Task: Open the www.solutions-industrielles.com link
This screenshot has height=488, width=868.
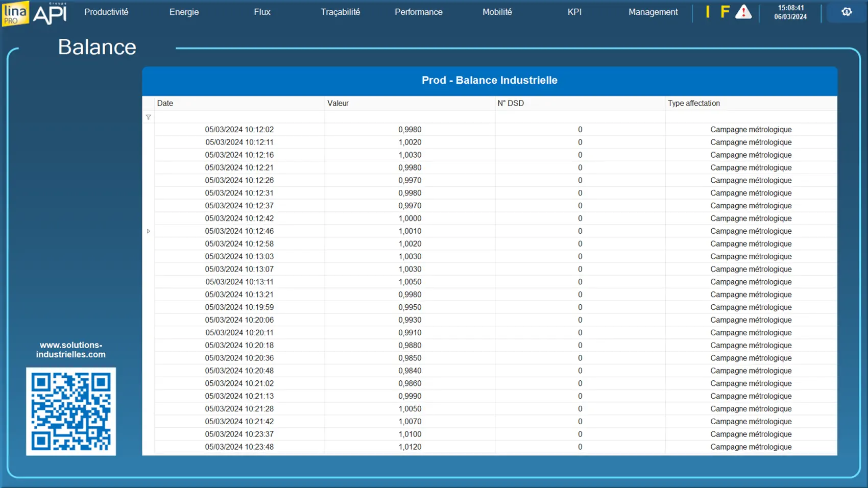Action: 71,350
